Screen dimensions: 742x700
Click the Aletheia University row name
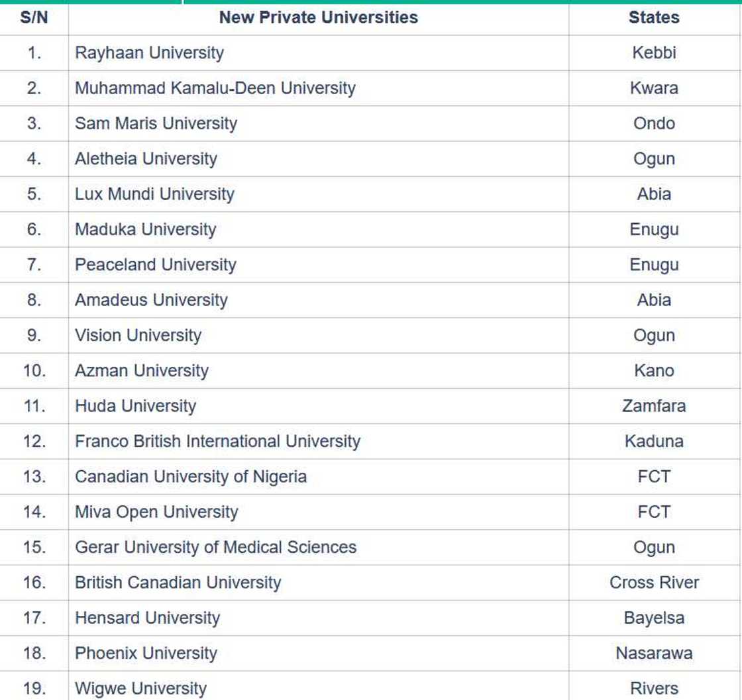pos(146,159)
